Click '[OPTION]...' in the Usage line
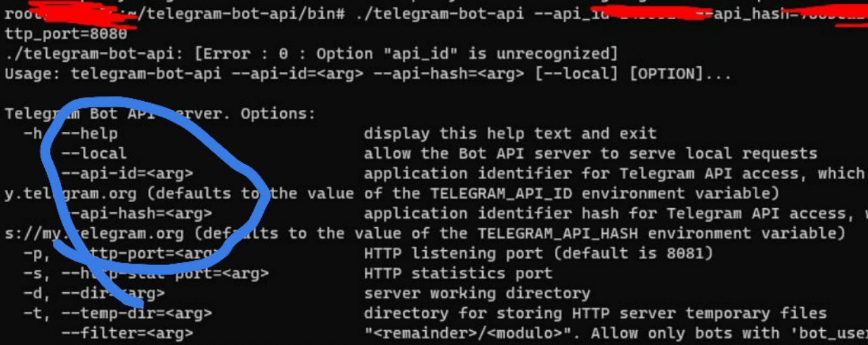 (681, 73)
